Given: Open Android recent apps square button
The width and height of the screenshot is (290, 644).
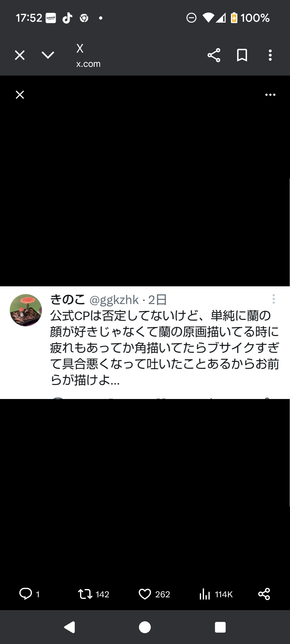Looking at the screenshot, I should tap(220, 627).
